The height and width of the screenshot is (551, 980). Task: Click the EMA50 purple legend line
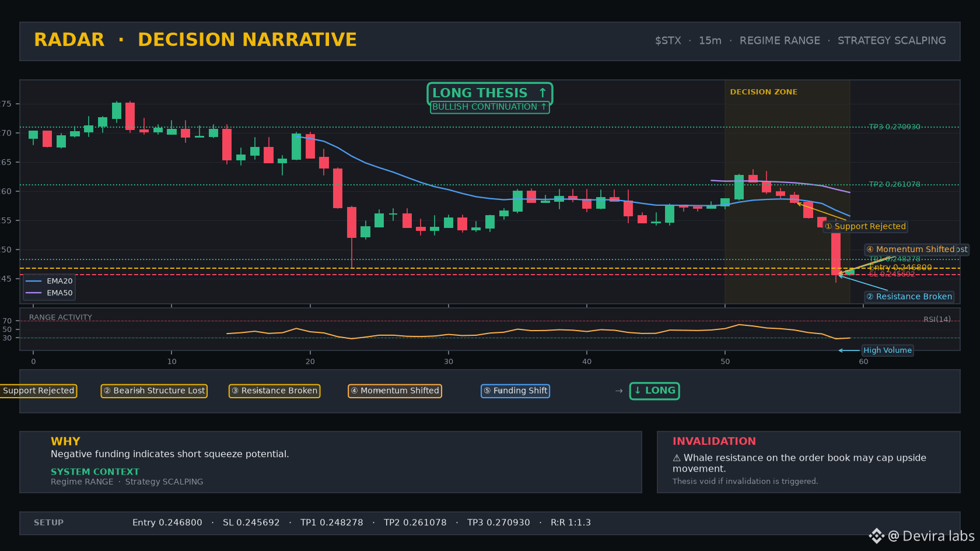tap(34, 293)
